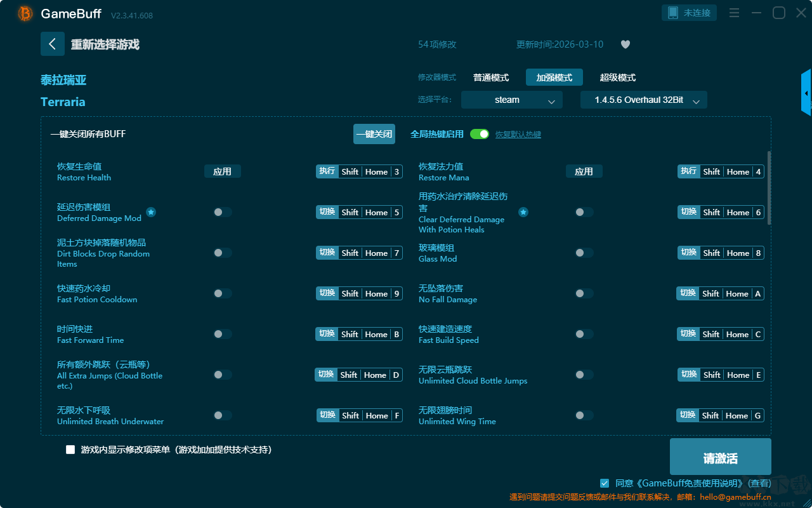Apply Restore Health with 应用 button

223,171
